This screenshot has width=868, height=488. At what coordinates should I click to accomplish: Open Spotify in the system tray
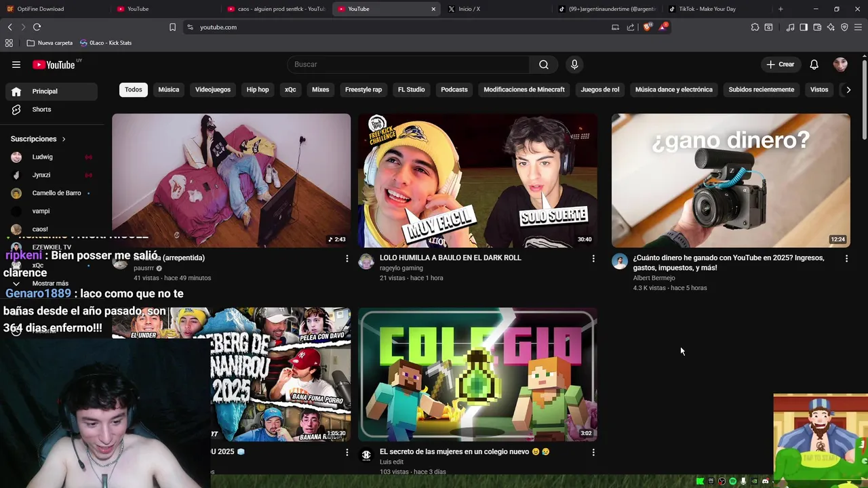click(x=732, y=481)
